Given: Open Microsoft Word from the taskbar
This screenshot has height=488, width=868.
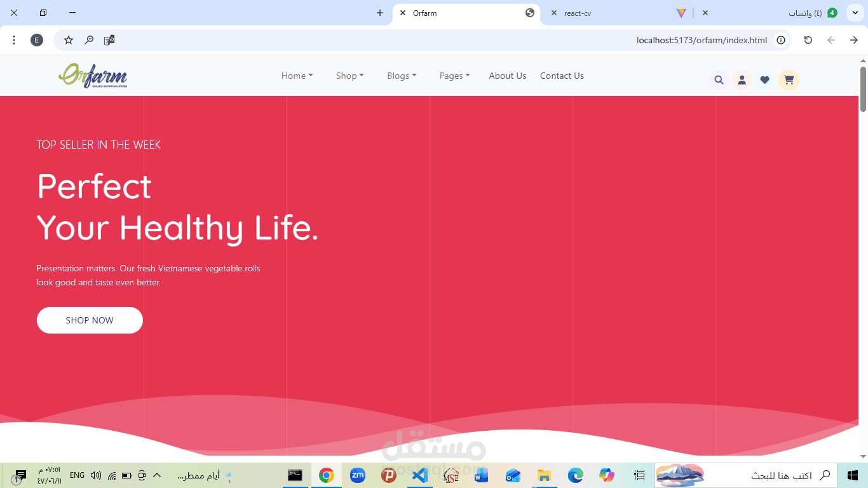Looking at the screenshot, I should pyautogui.click(x=481, y=475).
